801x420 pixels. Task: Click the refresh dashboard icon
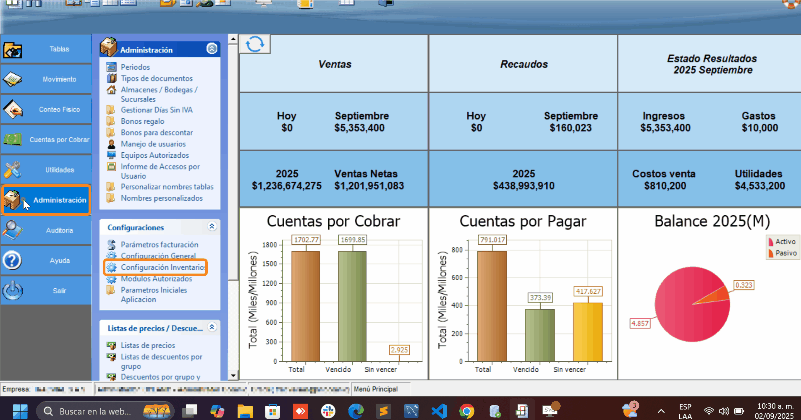(255, 44)
